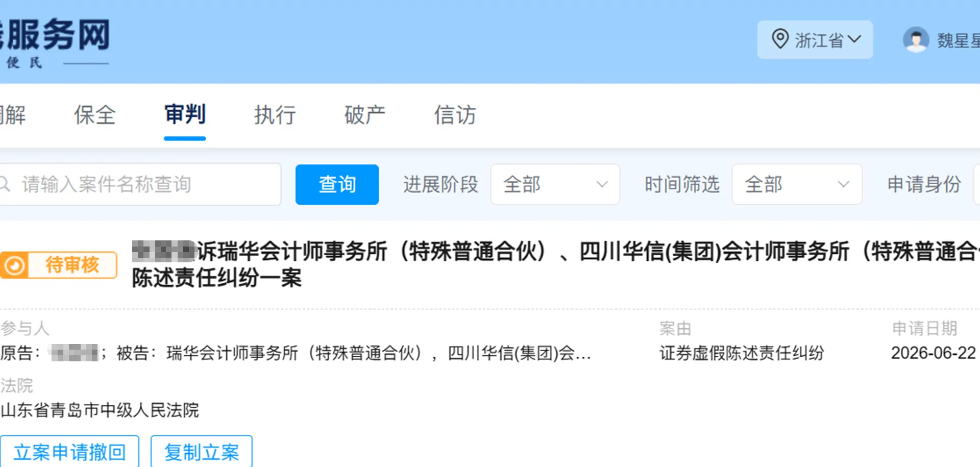This screenshot has width=980, height=467.
Task: Switch to the 信访 tab
Action: click(455, 115)
